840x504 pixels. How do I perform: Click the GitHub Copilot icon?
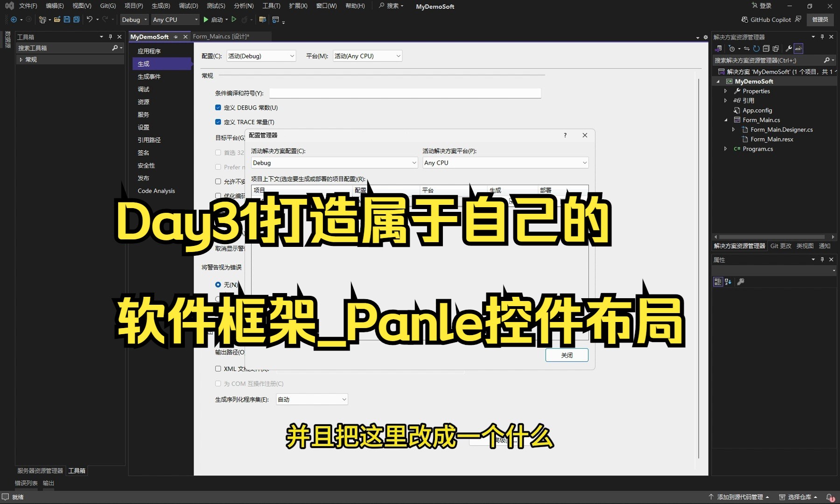pos(745,20)
